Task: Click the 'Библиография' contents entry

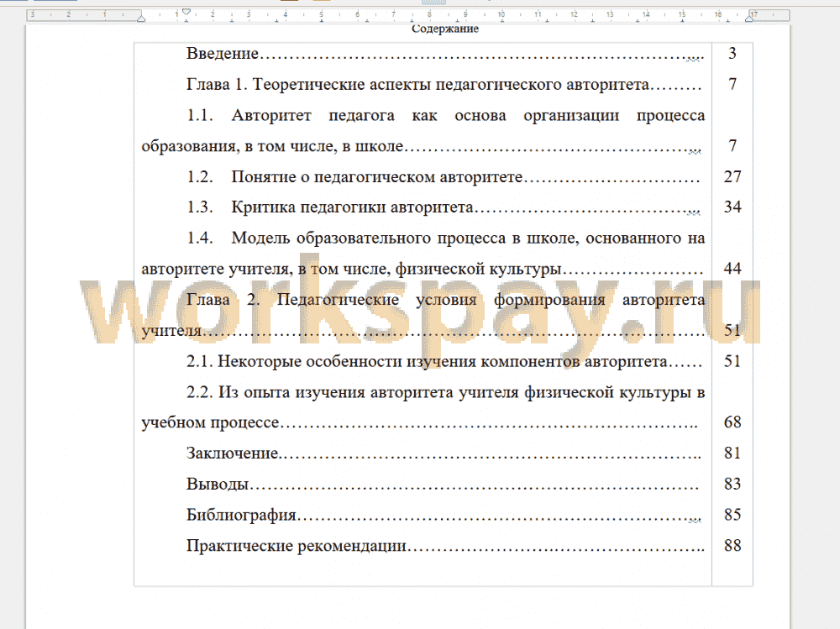Action: (444, 515)
